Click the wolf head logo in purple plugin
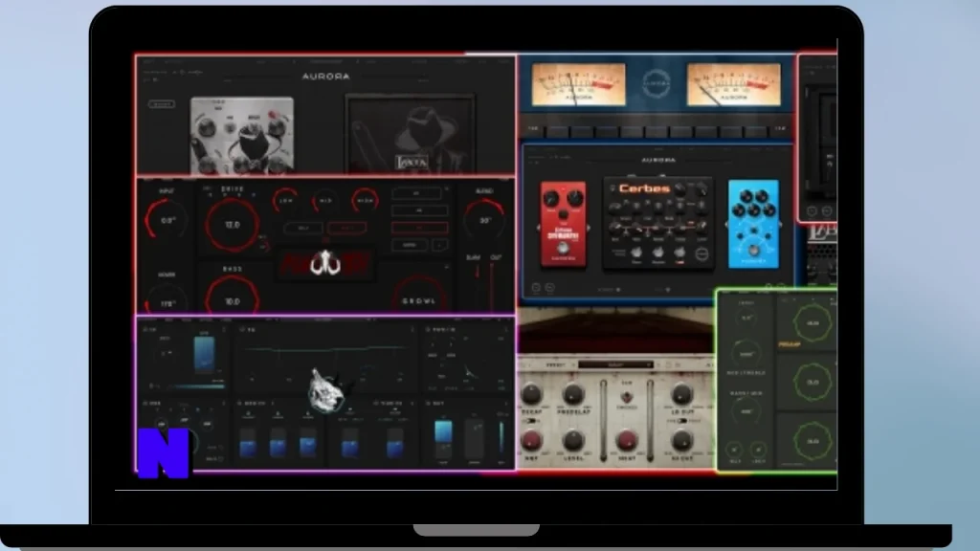980x551 pixels. tap(326, 390)
